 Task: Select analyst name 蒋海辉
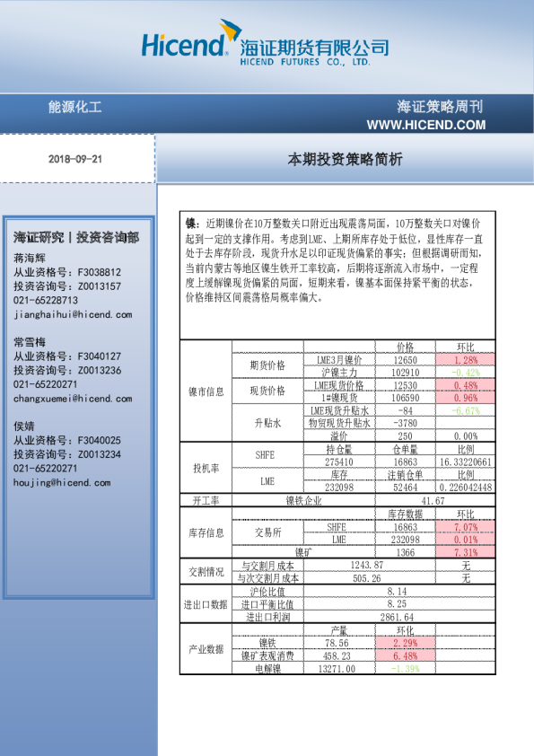[30, 258]
